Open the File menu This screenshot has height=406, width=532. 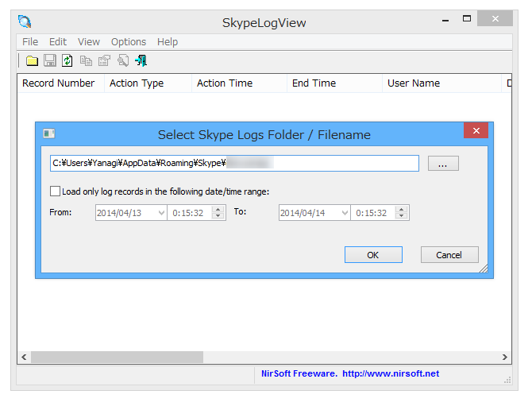click(x=30, y=42)
